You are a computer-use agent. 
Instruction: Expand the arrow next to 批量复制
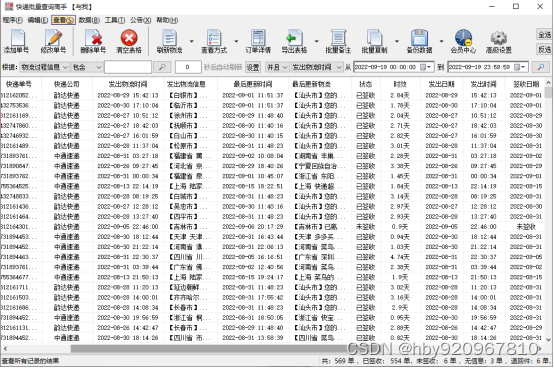pyautogui.click(x=396, y=41)
